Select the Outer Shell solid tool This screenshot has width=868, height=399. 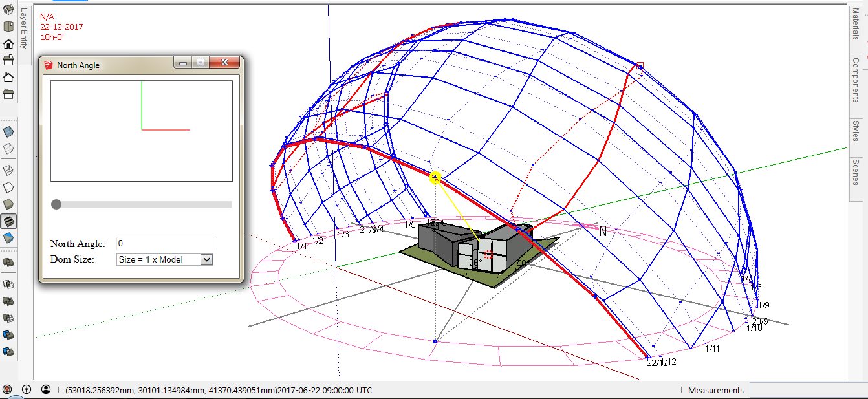tap(8, 262)
